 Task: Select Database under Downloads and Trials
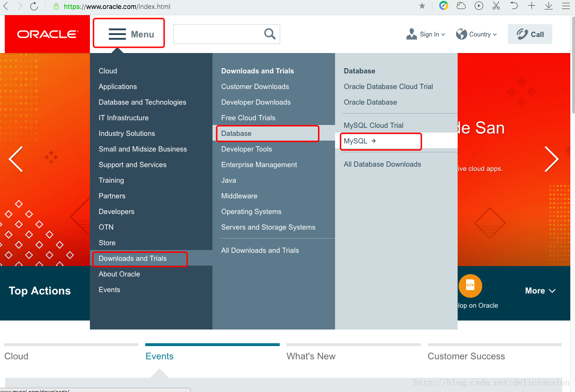(x=237, y=134)
